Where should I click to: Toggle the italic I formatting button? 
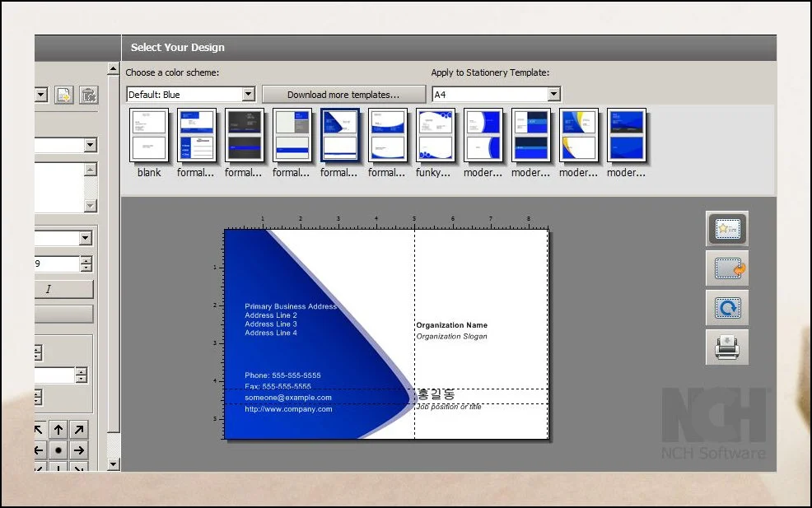(49, 289)
